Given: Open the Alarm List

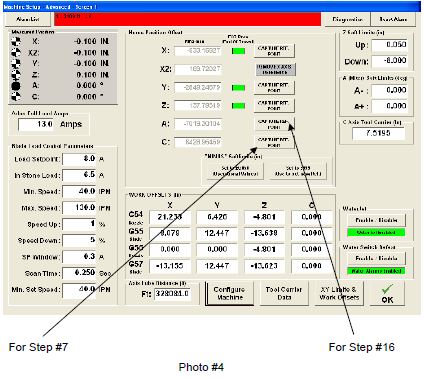Looking at the screenshot, I should click(x=28, y=19).
